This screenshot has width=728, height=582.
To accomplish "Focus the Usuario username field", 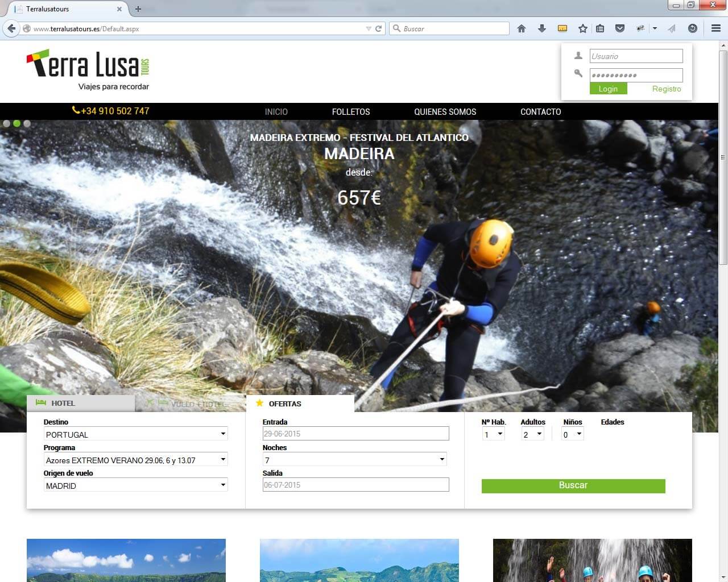I will tap(636, 56).
